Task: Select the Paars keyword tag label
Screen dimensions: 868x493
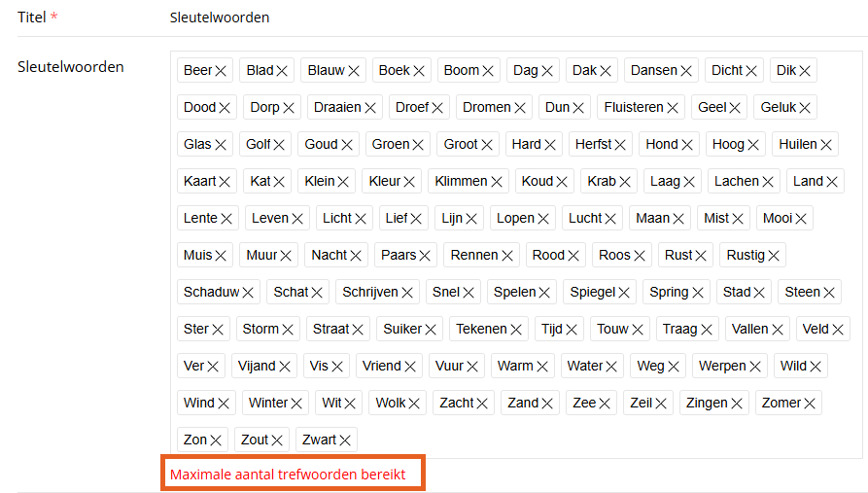Action: coord(399,256)
